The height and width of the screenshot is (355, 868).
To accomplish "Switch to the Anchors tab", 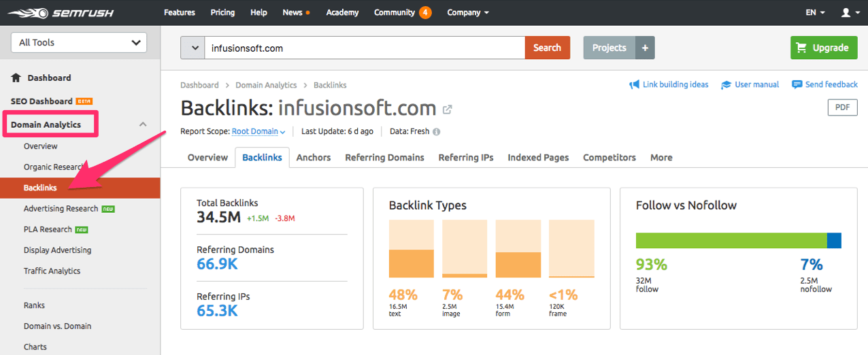I will click(x=314, y=157).
